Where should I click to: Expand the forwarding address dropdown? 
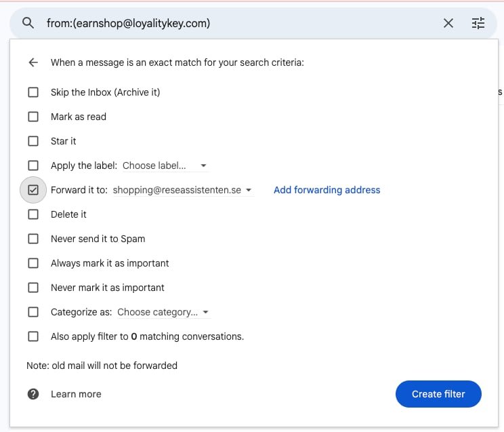(183, 190)
